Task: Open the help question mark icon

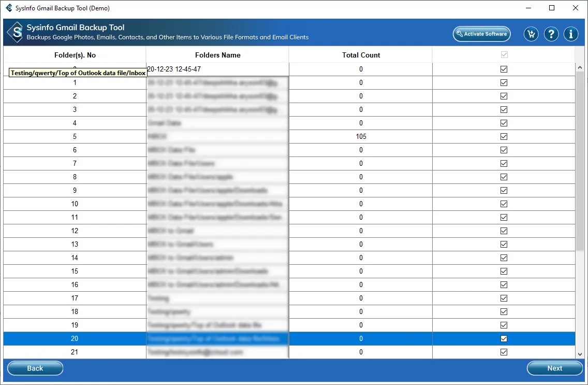Action: coord(551,34)
